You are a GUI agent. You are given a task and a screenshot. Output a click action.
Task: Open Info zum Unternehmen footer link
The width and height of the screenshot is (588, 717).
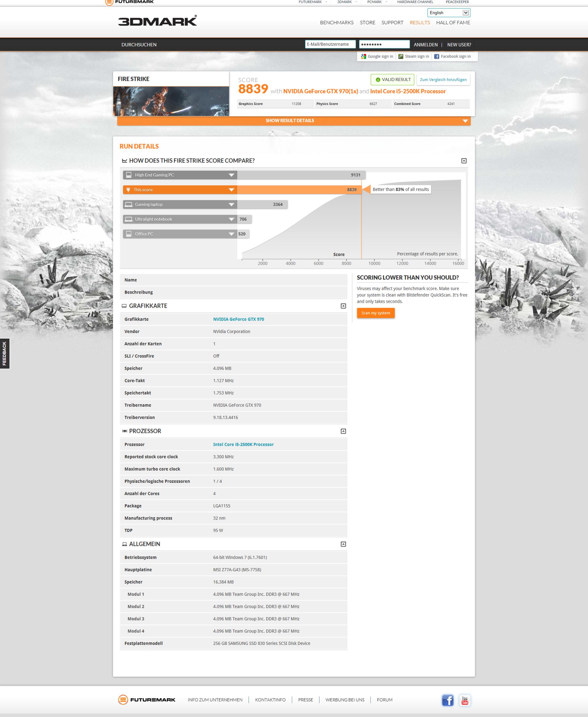[x=215, y=700]
